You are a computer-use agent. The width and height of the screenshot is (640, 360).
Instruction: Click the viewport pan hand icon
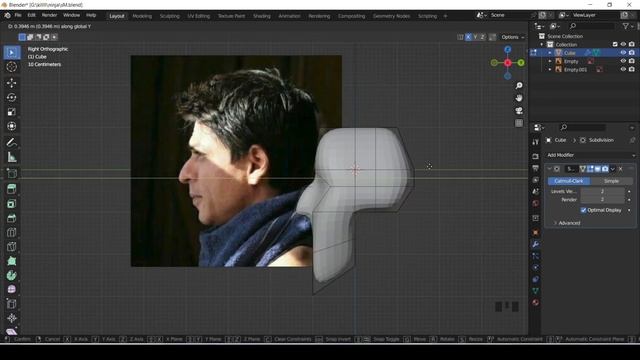tap(519, 98)
